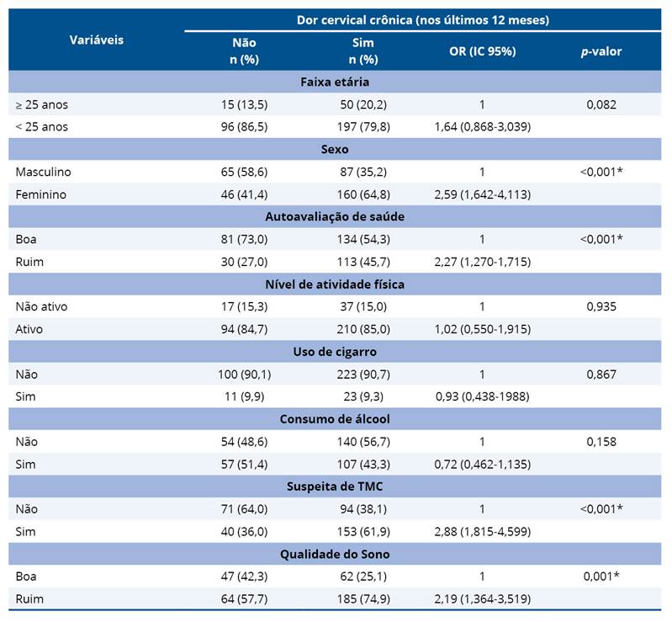Select the 'Uso de cigarro' section heading
The height and width of the screenshot is (622, 672).
(x=335, y=351)
